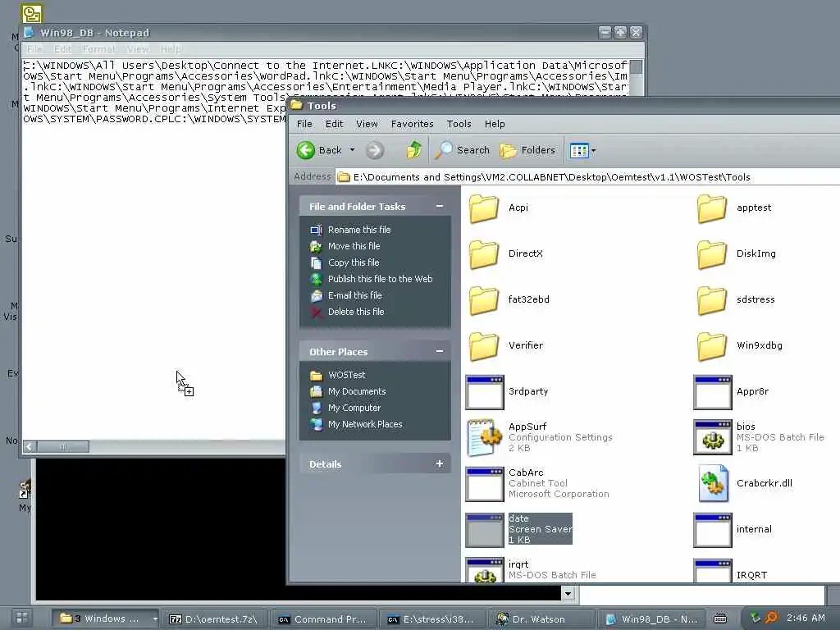Viewport: 840px width, 630px height.
Task: Switch to Command Prompt taskbar button
Action: (x=323, y=619)
